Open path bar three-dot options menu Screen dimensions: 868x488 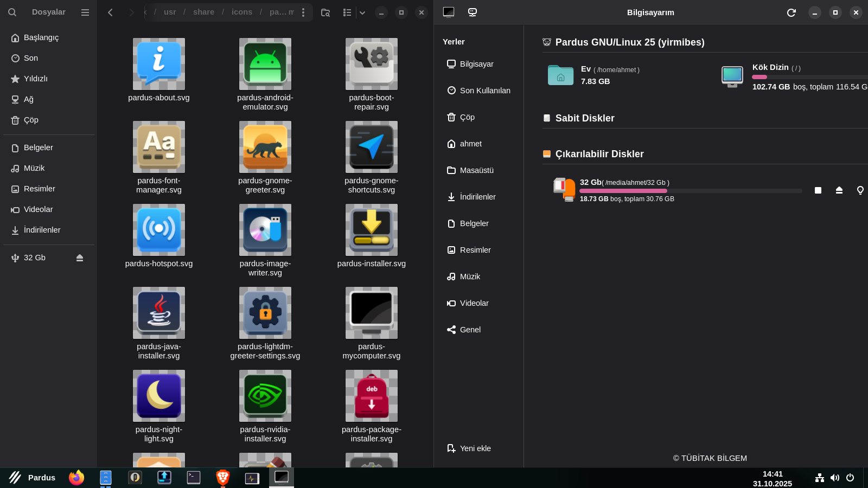click(x=303, y=12)
